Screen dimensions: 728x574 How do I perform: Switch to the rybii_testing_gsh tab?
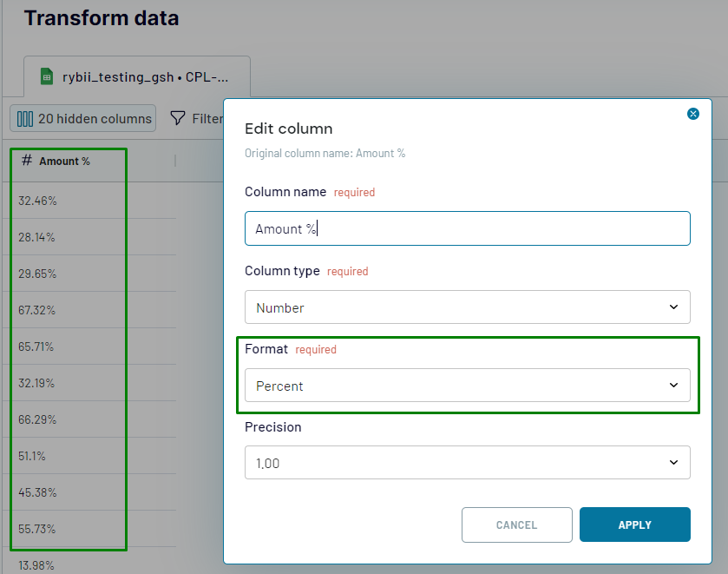click(139, 76)
